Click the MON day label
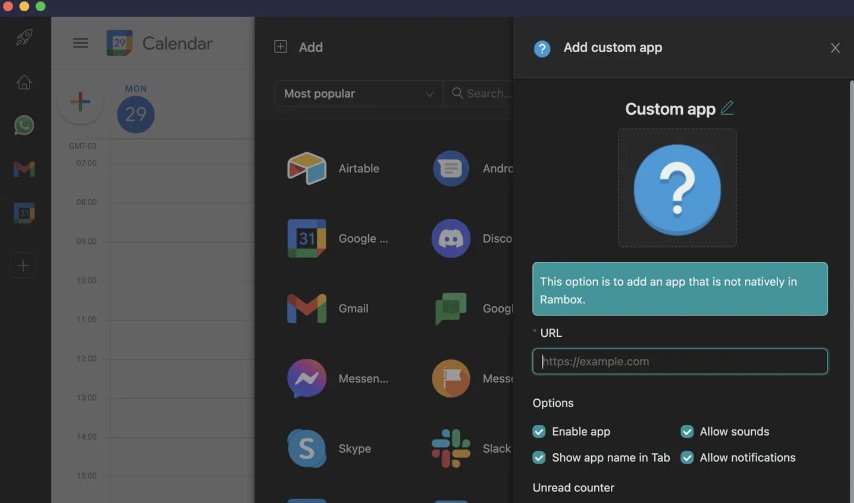Image resolution: width=854 pixels, height=503 pixels. 136,88
